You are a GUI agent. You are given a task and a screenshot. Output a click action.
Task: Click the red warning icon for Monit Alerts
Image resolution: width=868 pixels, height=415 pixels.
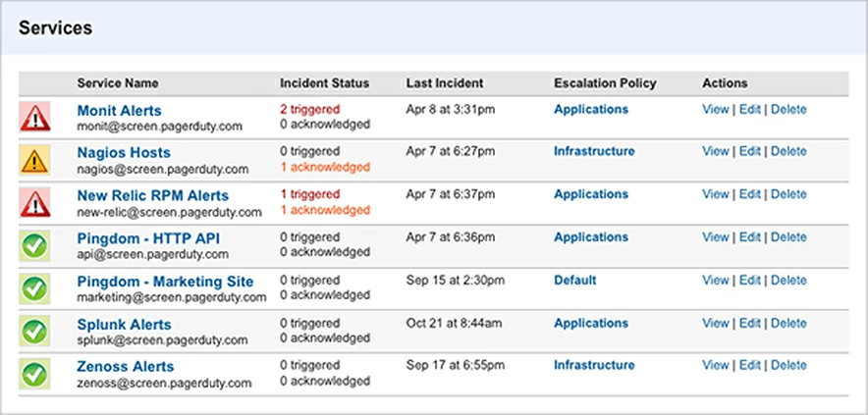[35, 117]
